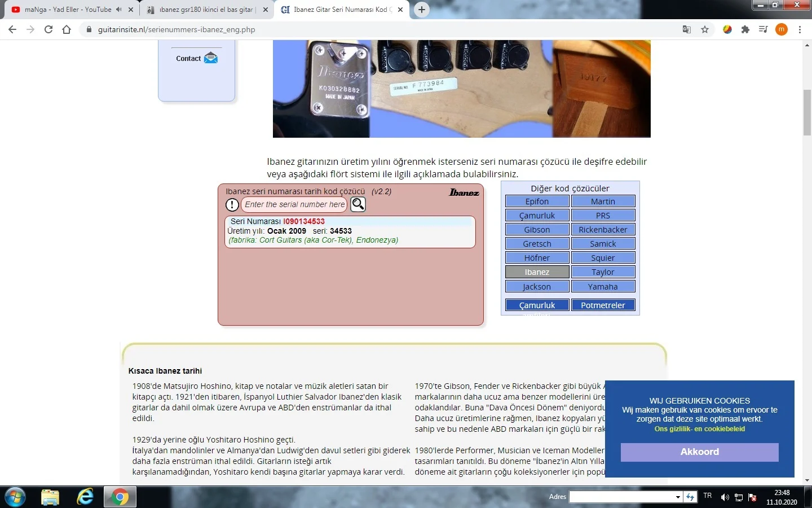The width and height of the screenshot is (812, 508).
Task: Click the Çamurluk button beside Potmetreler
Action: 537,305
